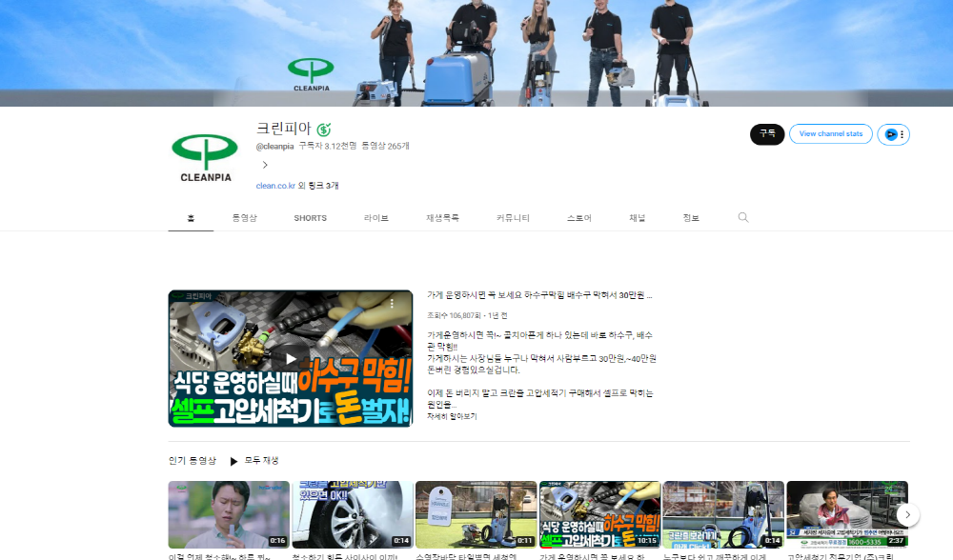The width and height of the screenshot is (953, 560).
Task: Click the 모두 재생 play all icon
Action: click(233, 461)
